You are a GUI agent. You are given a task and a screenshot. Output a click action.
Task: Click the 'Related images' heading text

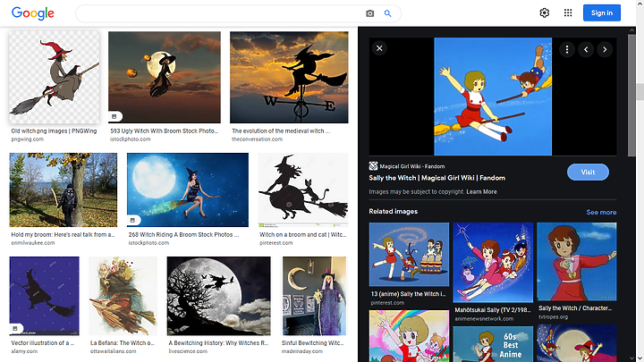[393, 211]
